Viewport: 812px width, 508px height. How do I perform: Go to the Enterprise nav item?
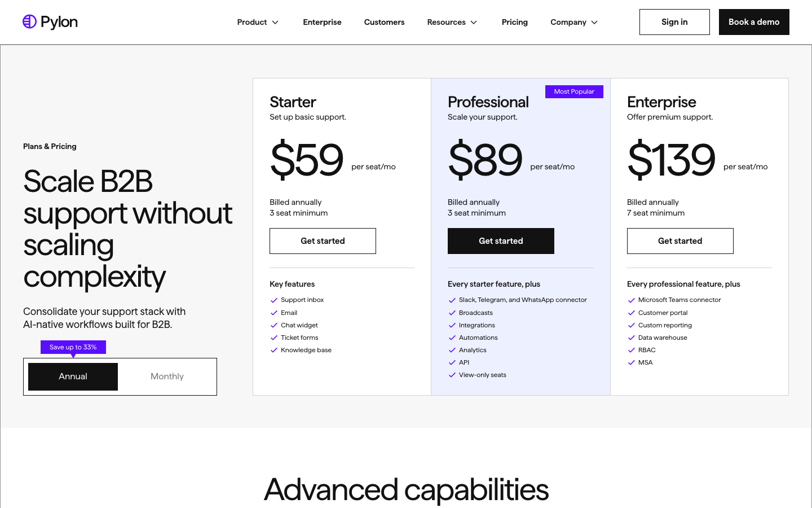[322, 22]
